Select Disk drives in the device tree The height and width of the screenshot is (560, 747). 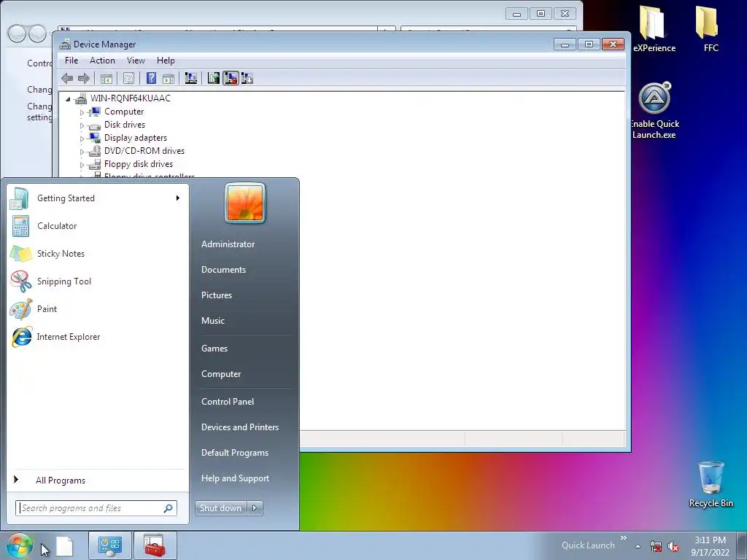125,124
